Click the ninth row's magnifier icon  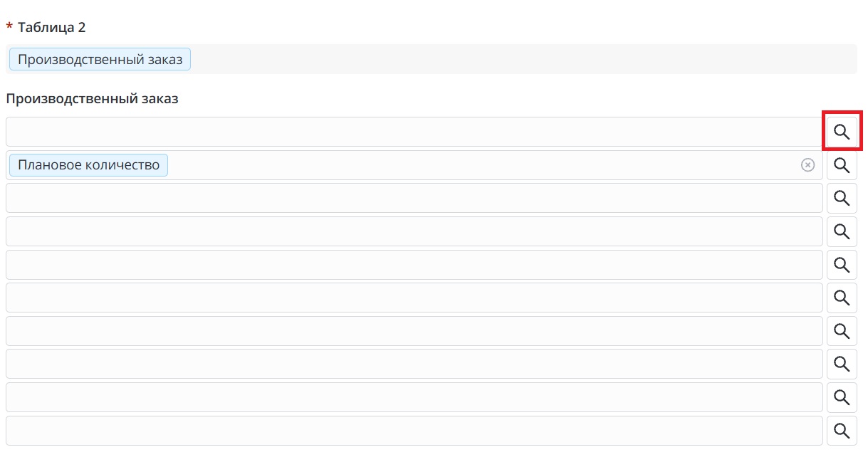pos(842,397)
